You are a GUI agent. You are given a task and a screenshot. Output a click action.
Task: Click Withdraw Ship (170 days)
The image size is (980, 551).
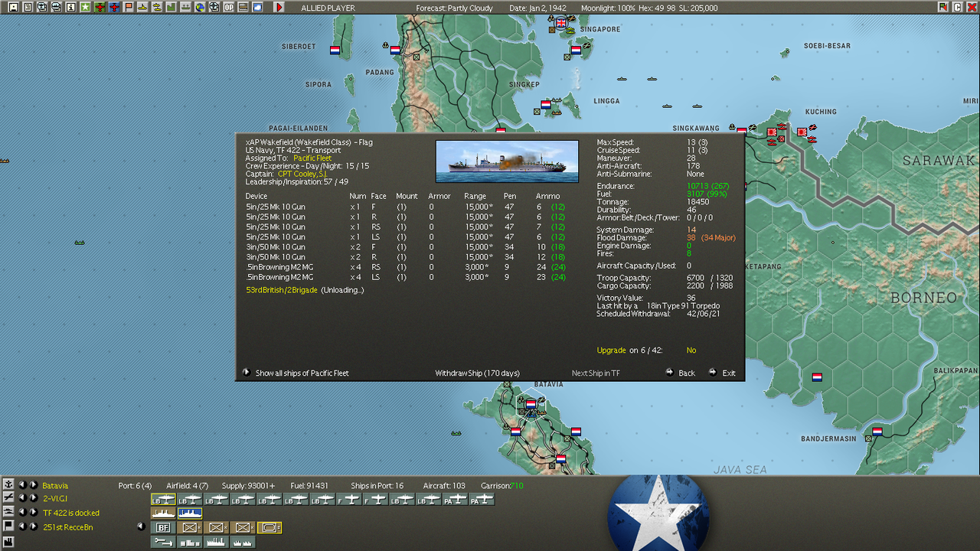[477, 373]
